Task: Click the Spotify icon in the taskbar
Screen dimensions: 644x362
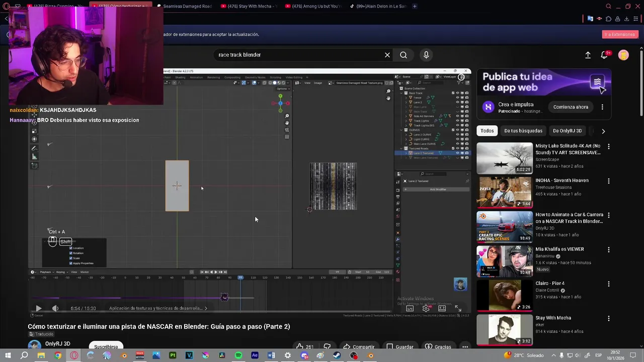Action: click(x=238, y=355)
